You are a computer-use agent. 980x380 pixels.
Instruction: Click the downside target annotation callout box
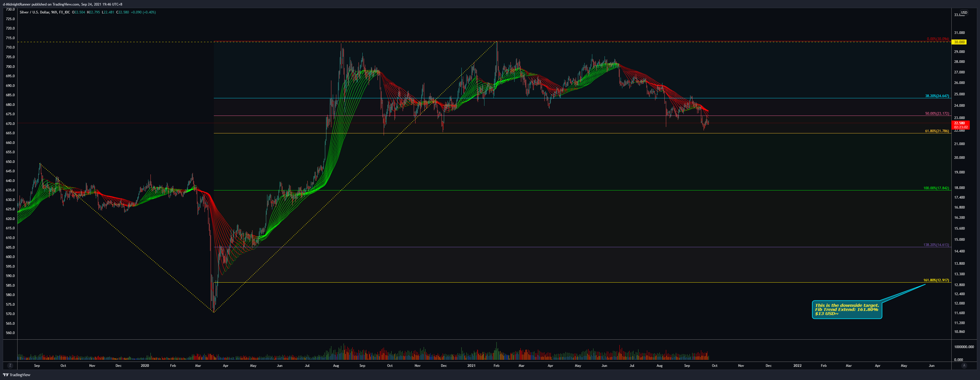click(x=847, y=309)
